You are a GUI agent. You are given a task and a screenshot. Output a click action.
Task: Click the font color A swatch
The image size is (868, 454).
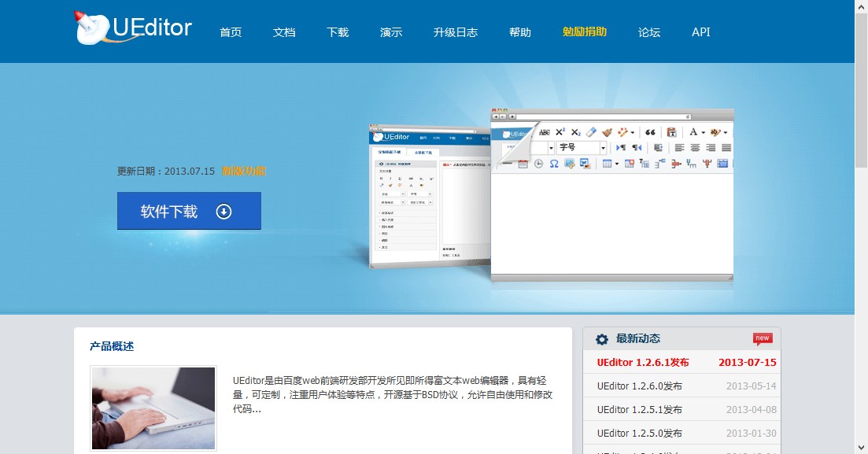[693, 132]
